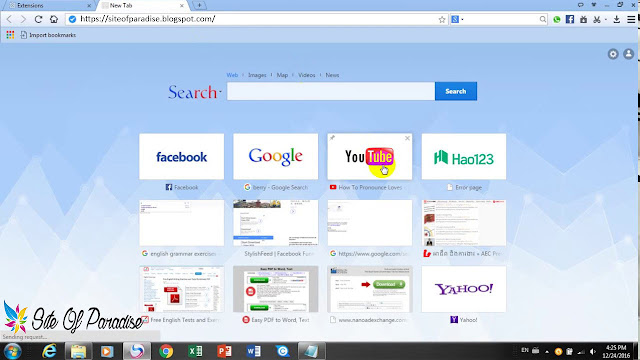The width and height of the screenshot is (640, 360).
Task: Open the facebook speed dial tile
Action: pos(182,156)
